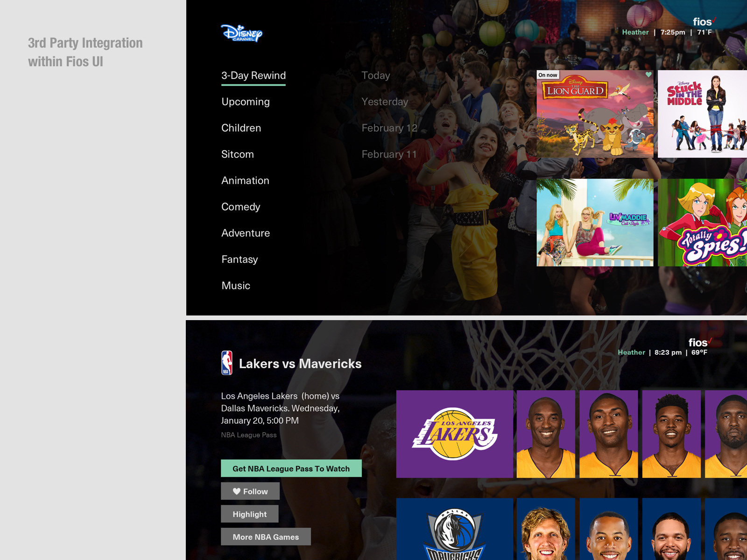The image size is (747, 560).
Task: Click Heather profile name in Disney screen
Action: point(635,32)
